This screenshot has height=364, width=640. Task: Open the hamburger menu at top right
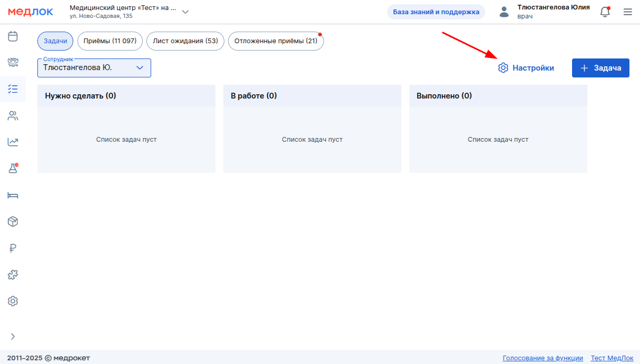point(627,12)
